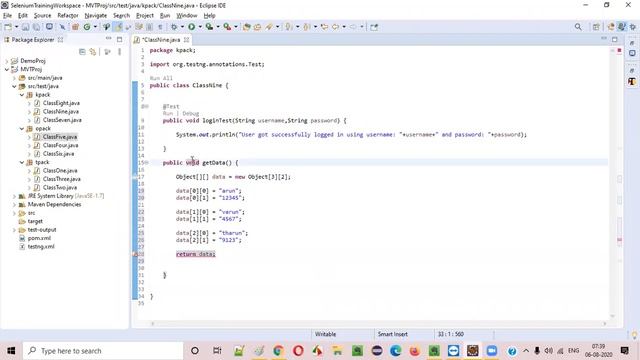This screenshot has width=640, height=360.
Task: Click the Back navigation arrow in toolbar
Action: pos(336,27)
